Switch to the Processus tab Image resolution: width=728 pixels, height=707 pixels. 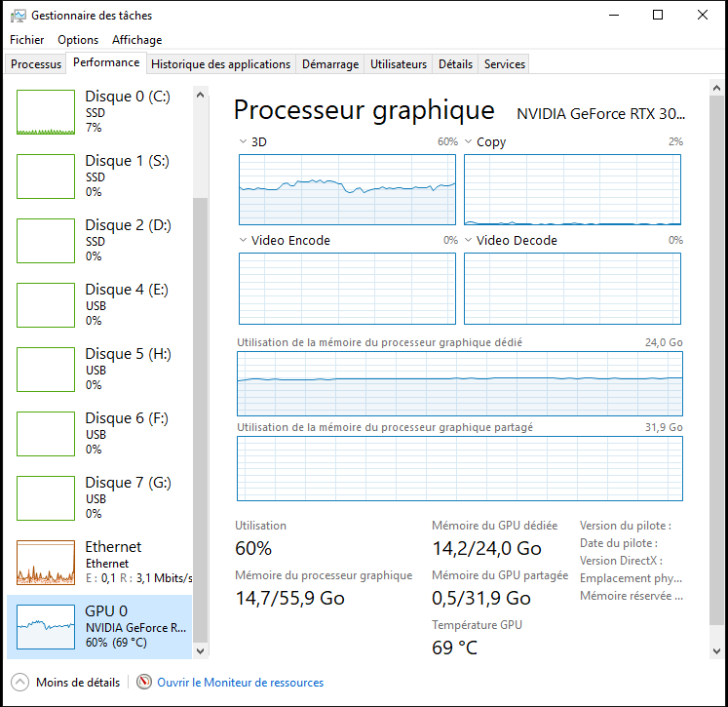36,64
